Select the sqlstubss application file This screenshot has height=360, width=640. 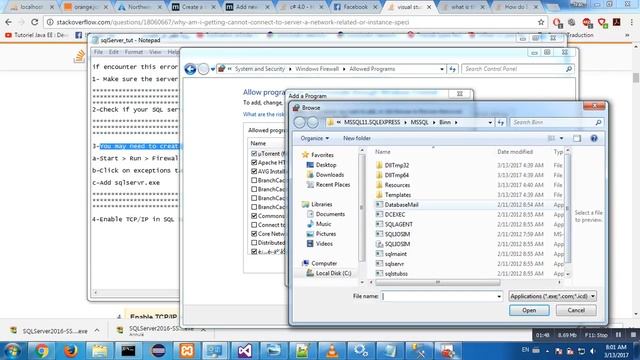click(396, 273)
